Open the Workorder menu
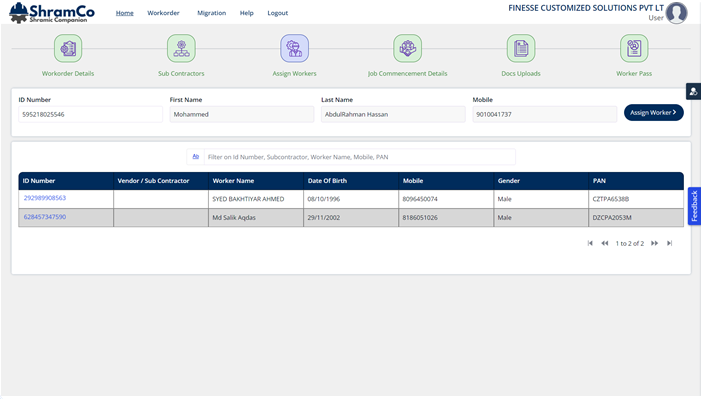 click(163, 13)
